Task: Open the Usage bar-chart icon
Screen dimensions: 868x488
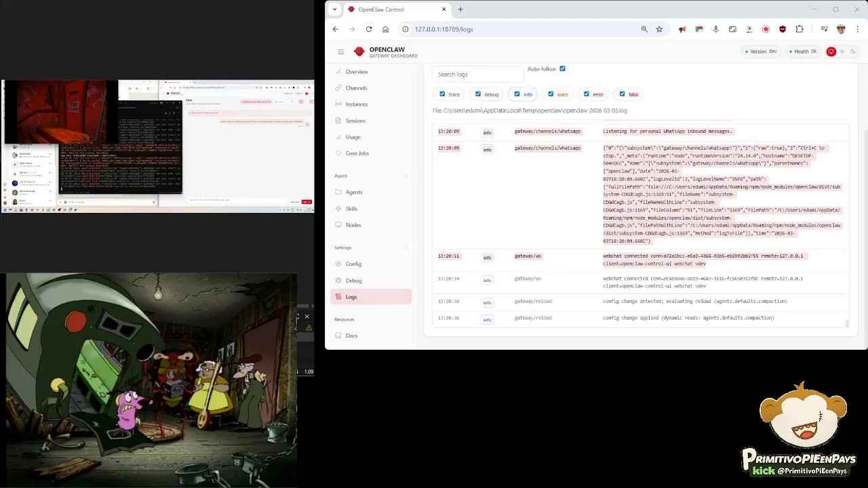Action: pyautogui.click(x=339, y=137)
